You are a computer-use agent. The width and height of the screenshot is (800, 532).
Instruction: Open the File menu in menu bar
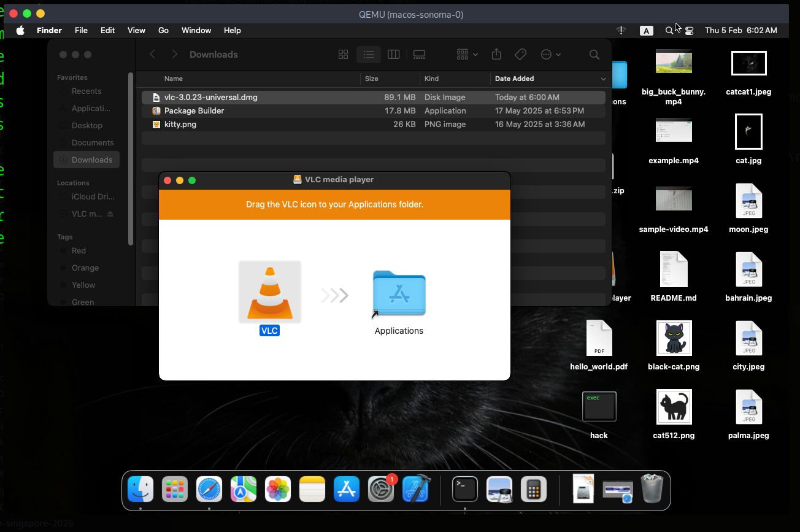(81, 30)
